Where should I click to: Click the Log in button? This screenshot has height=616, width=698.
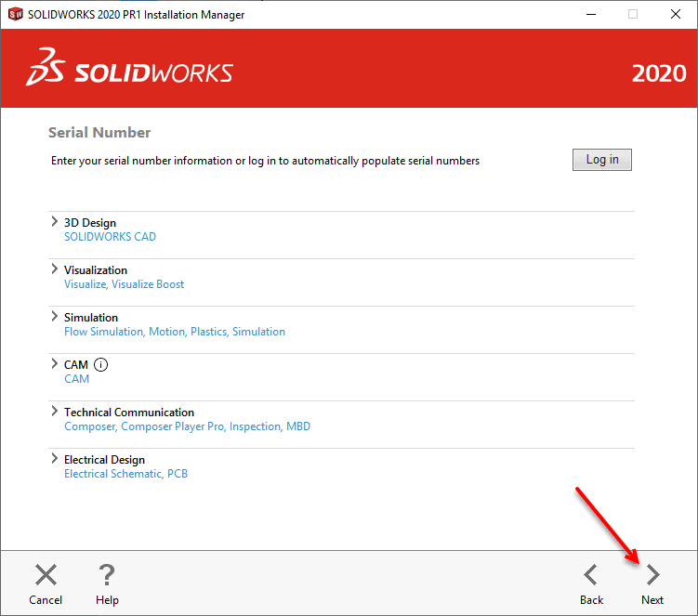coord(602,160)
